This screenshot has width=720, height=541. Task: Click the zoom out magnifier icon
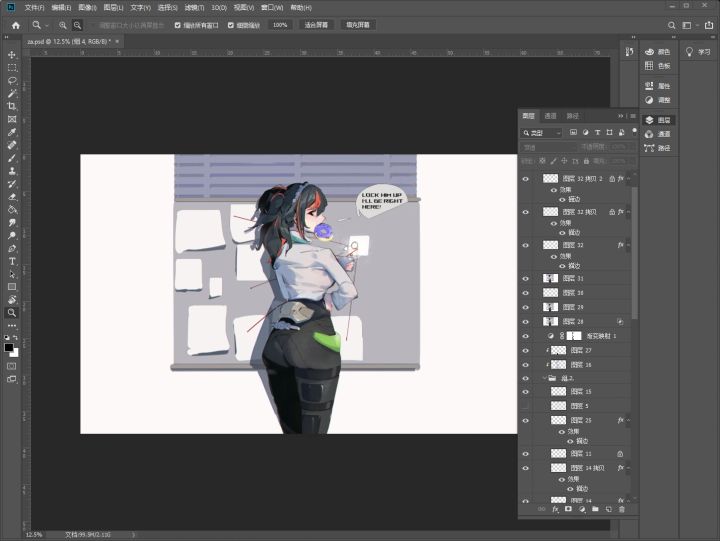tap(78, 24)
